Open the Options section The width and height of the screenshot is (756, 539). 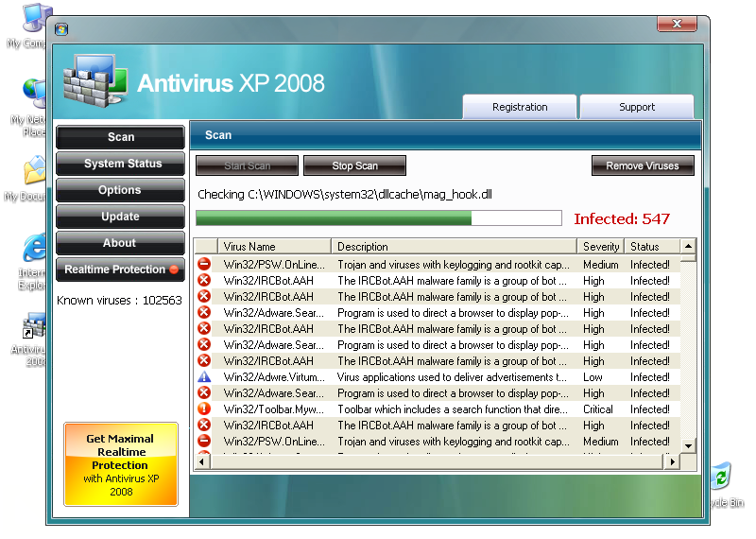(121, 190)
